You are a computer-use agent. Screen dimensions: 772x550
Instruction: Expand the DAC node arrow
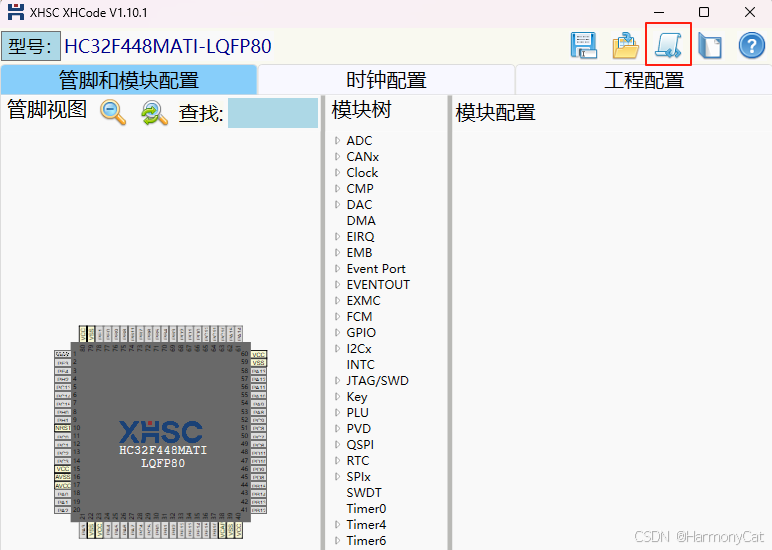[337, 204]
